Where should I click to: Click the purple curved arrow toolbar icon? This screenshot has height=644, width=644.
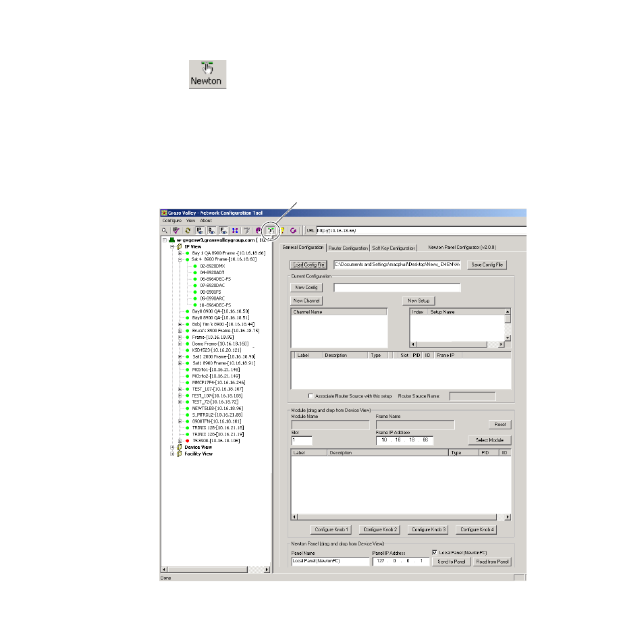[293, 231]
